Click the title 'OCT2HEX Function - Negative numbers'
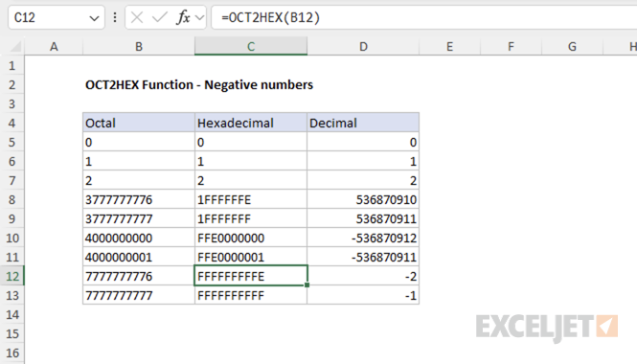Screen dimensions: 637x364 pos(199,84)
